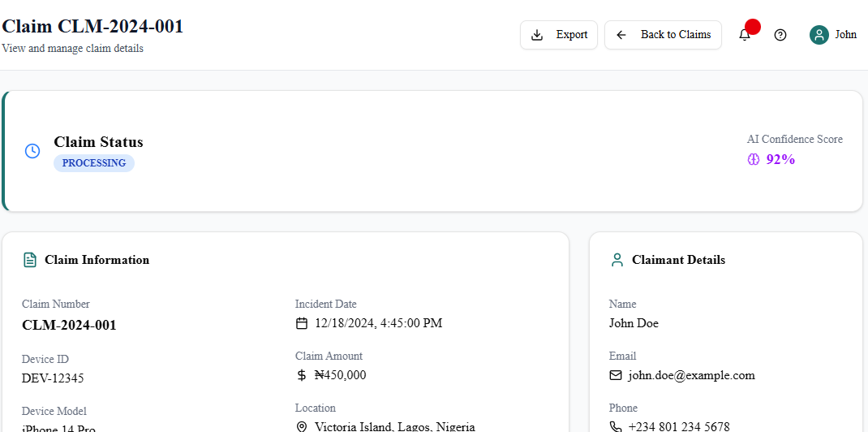
Task: Click the PROCESSING status badge
Action: tap(94, 163)
